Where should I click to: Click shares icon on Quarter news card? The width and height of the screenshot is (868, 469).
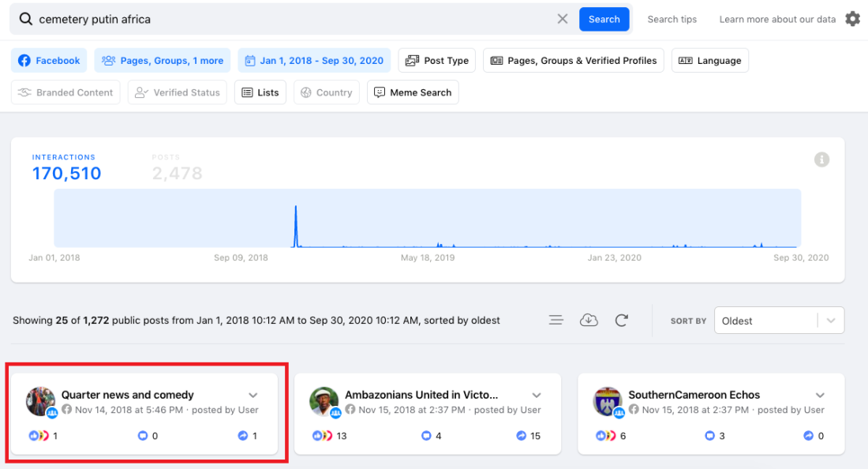tap(243, 436)
